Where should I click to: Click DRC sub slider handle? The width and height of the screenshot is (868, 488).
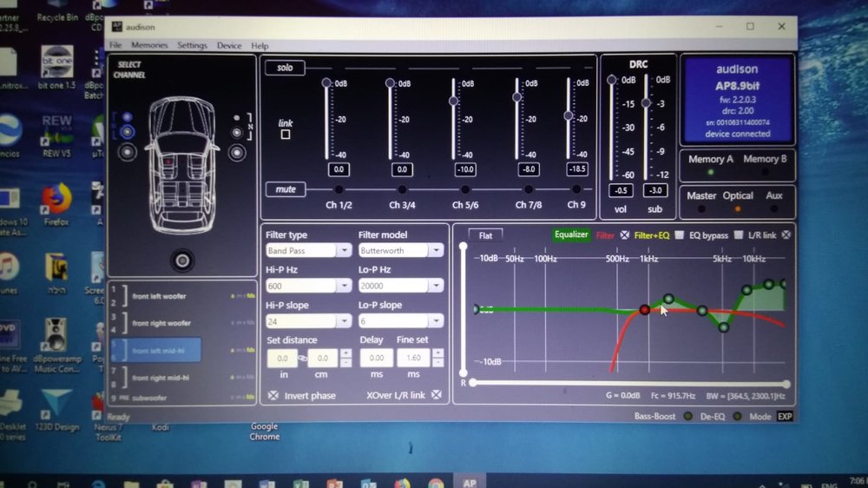(x=646, y=103)
